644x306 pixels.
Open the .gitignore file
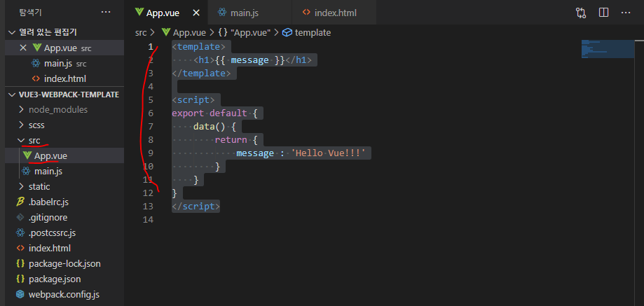(64, 217)
